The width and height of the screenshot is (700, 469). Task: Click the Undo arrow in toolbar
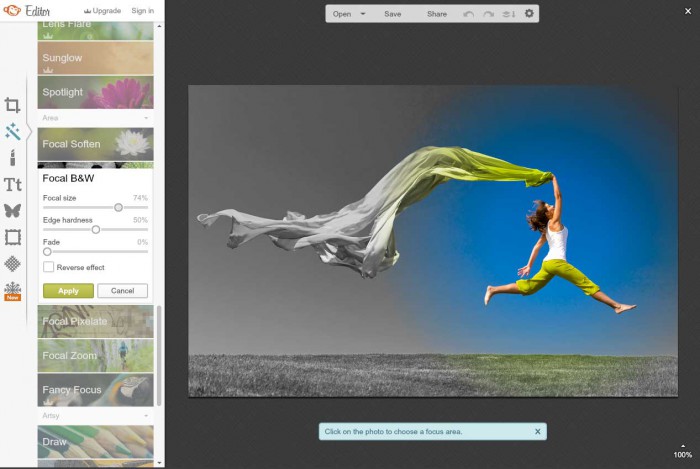[x=469, y=14]
